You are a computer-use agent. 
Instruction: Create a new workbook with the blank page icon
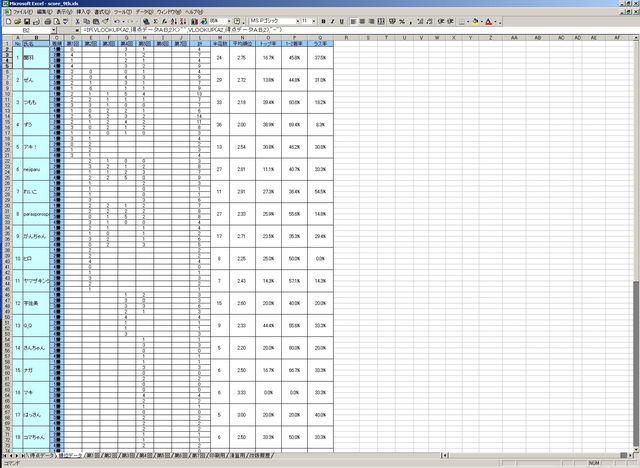6,20
